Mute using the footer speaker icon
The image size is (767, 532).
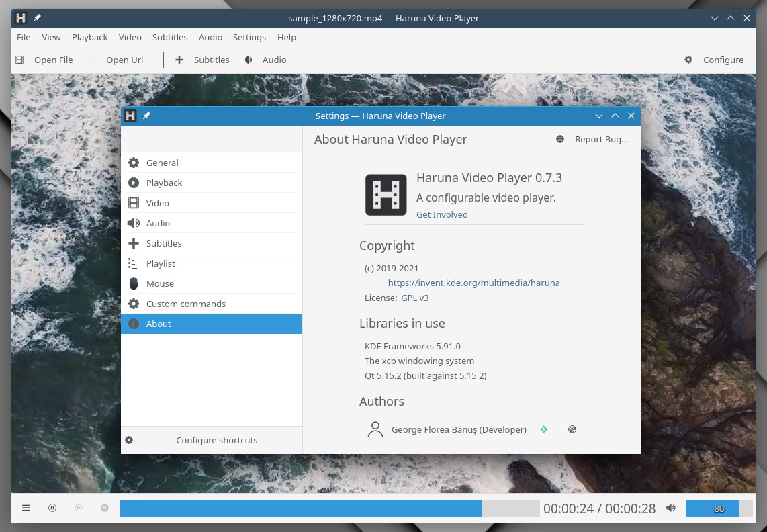(x=671, y=508)
